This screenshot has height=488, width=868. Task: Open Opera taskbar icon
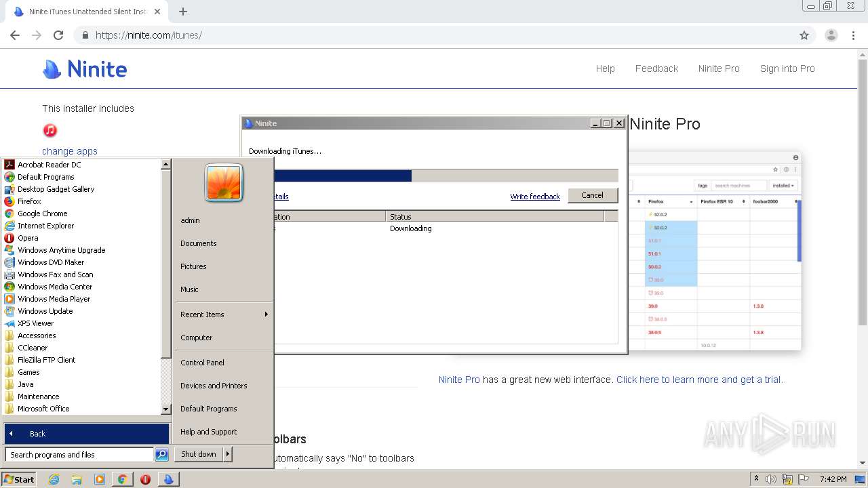tap(145, 479)
